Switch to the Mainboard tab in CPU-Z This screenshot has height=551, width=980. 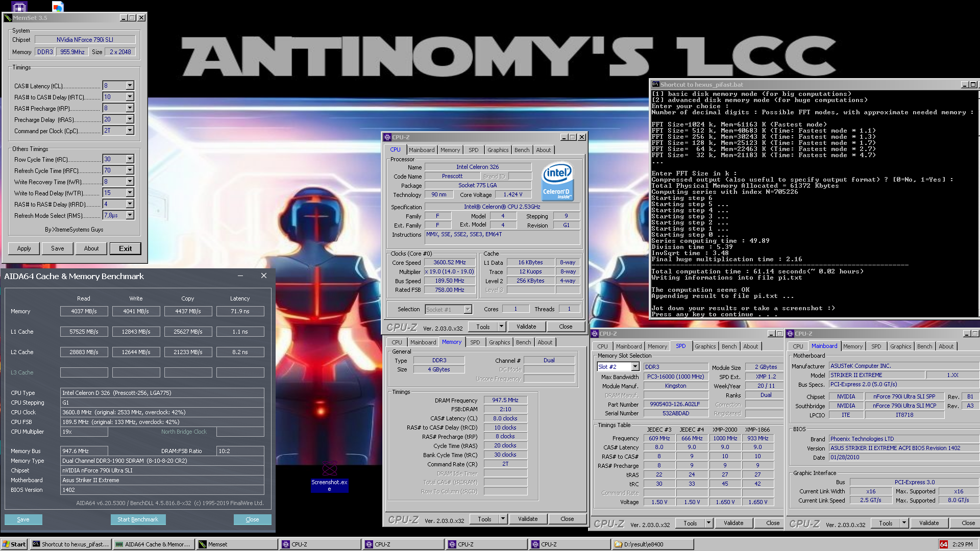[421, 150]
